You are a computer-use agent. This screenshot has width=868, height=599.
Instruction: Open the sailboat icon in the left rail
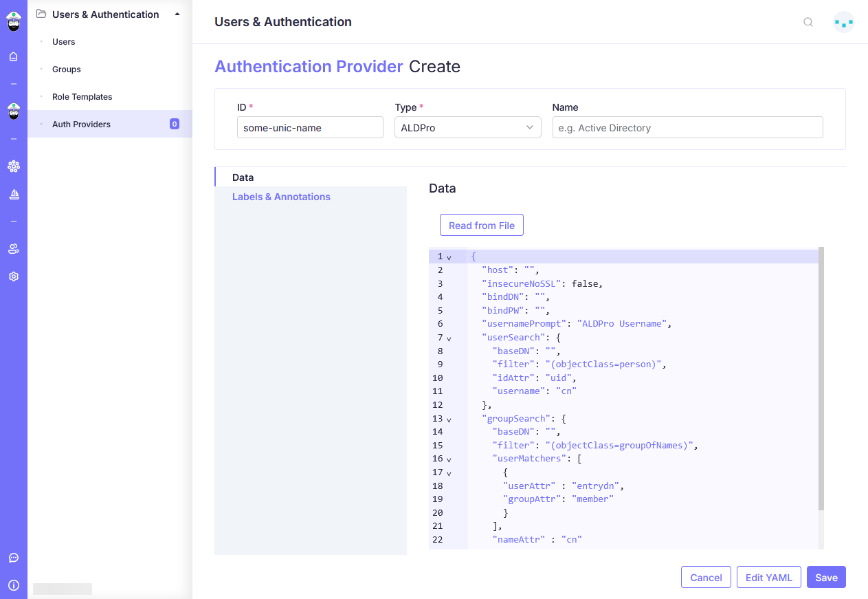pos(13,195)
